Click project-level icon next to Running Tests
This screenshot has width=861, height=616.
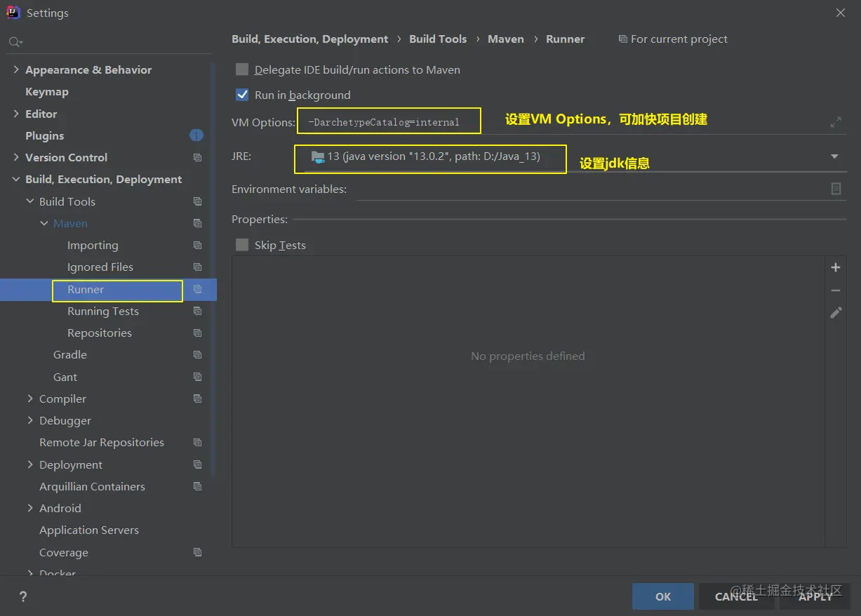(197, 311)
